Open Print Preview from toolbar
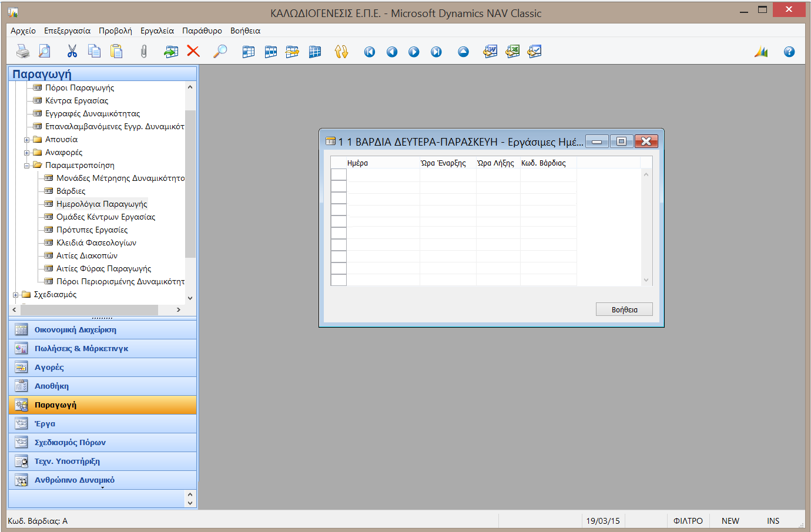Image resolution: width=811 pixels, height=532 pixels. (45, 52)
